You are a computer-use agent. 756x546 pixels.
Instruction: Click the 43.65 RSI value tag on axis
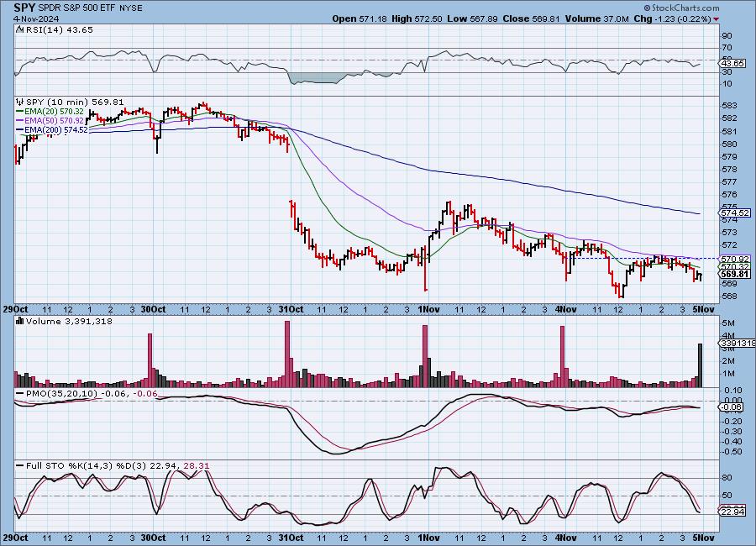733,64
